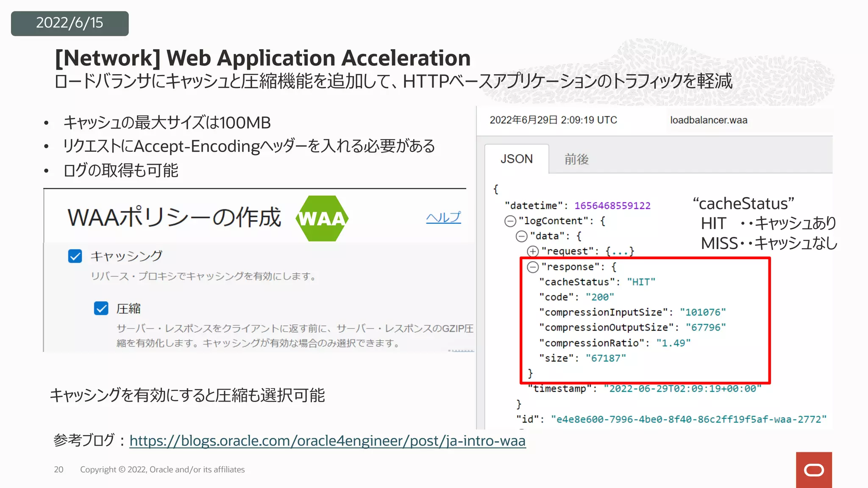The height and width of the screenshot is (488, 868).
Task: Click the キャッシュの最大サイズは100MB bullet
Action: [167, 123]
